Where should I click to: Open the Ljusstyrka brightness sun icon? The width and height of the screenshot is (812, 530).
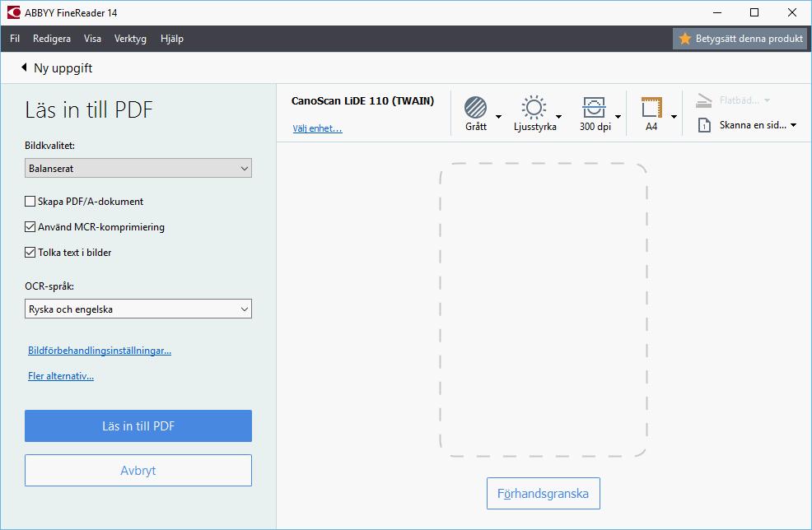pos(534,108)
